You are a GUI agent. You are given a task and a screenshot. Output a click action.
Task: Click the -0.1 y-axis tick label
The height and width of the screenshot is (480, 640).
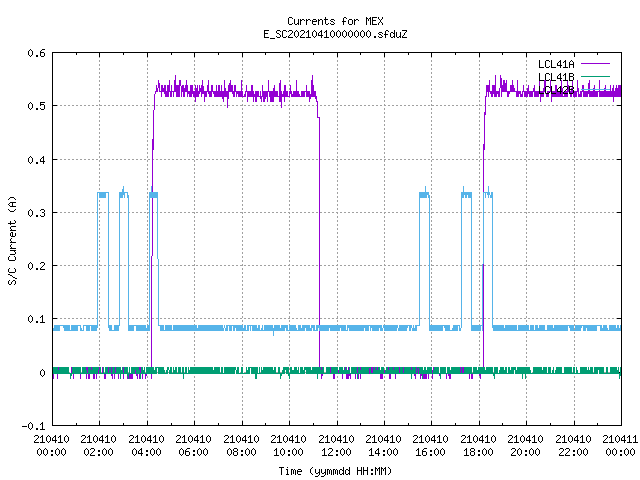pos(33,426)
